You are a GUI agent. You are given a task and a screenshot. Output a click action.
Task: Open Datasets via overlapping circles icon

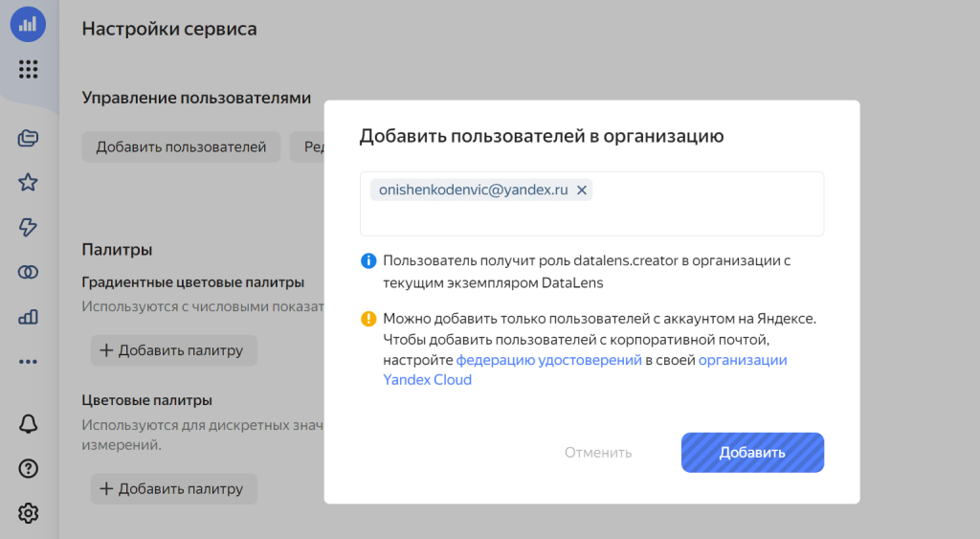pyautogui.click(x=28, y=273)
